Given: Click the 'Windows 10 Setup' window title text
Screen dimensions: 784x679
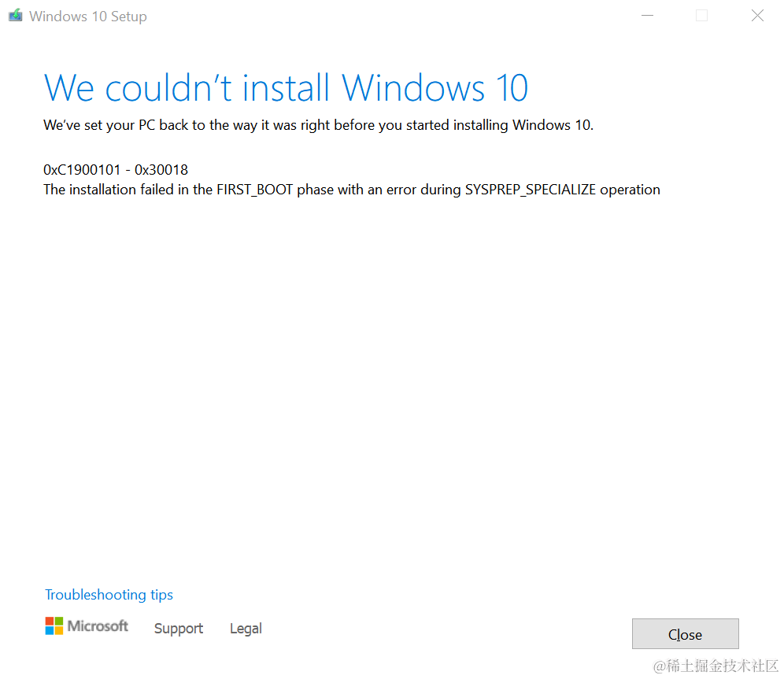Looking at the screenshot, I should (88, 17).
